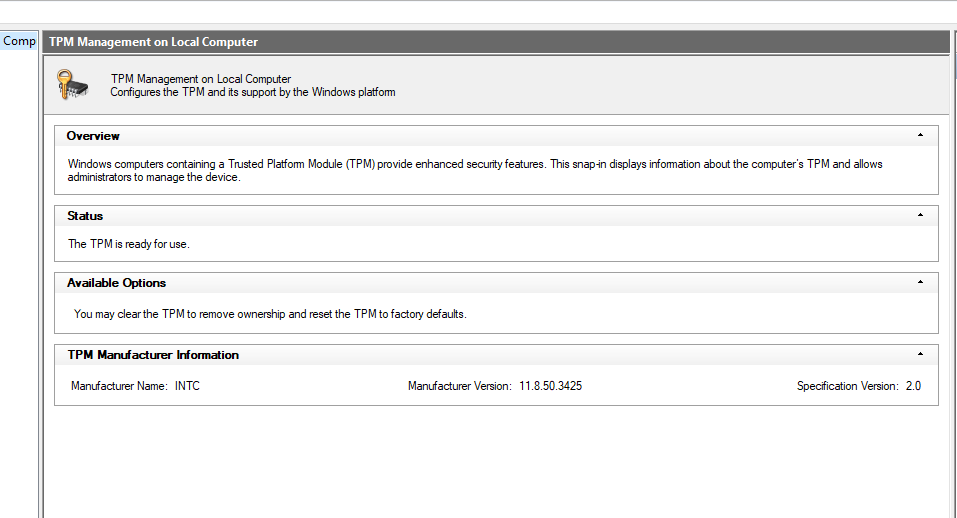Collapse the Available Options section arrow
Viewport: 957px width, 518px height.
point(920,282)
